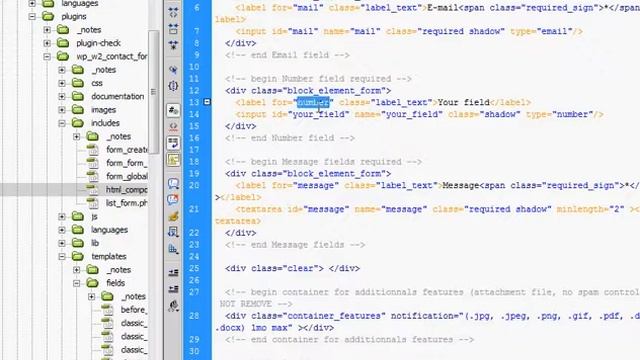Select the form_form_ file
This screenshot has width=640, height=360.
127,163
